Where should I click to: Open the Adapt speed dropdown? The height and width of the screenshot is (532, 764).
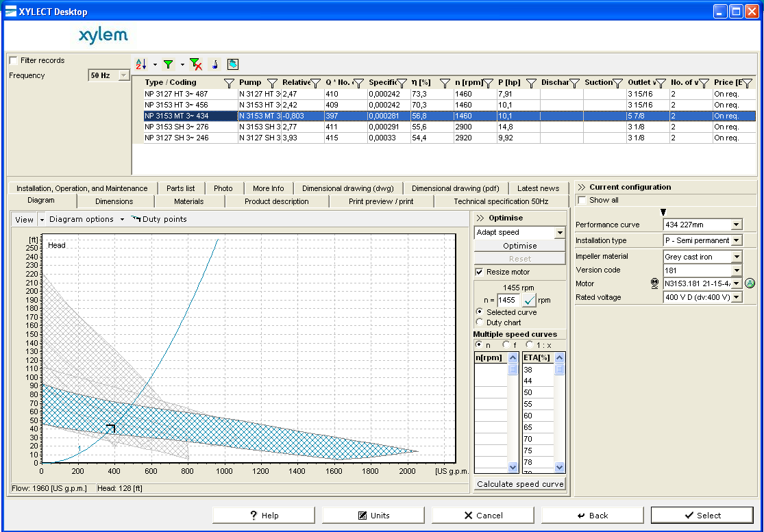tap(560, 233)
